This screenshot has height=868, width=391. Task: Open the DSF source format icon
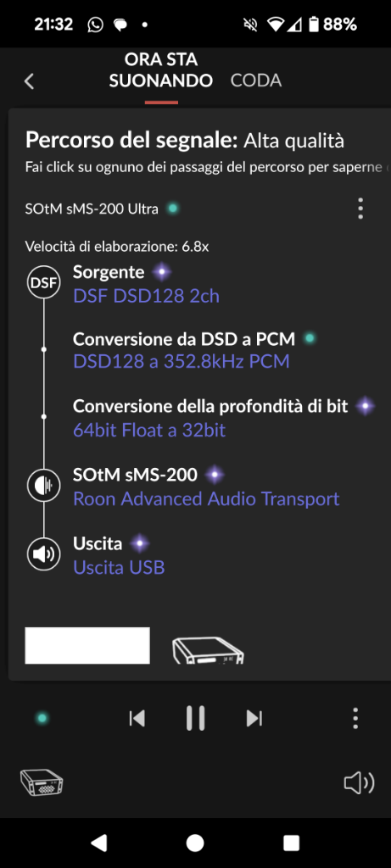[44, 283]
